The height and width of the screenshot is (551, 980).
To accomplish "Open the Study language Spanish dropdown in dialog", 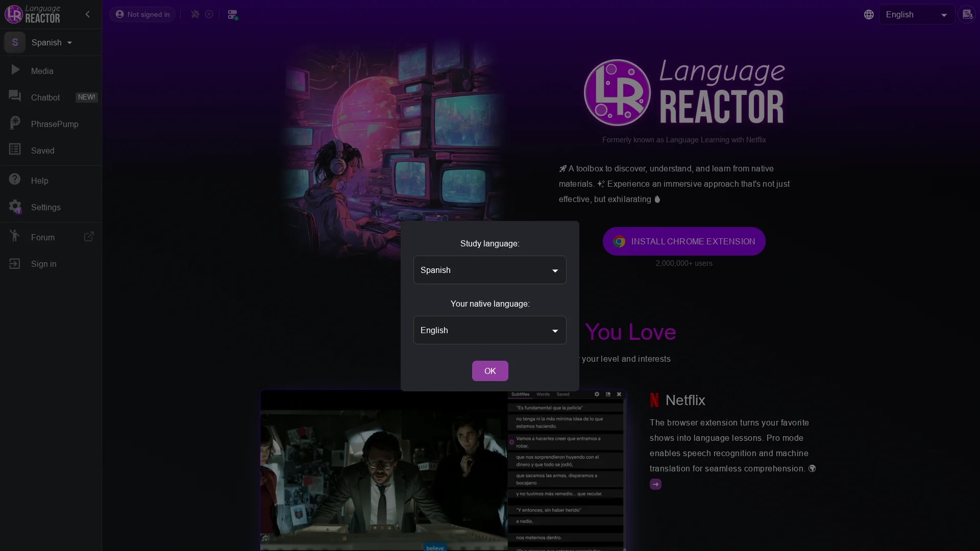I will tap(489, 270).
